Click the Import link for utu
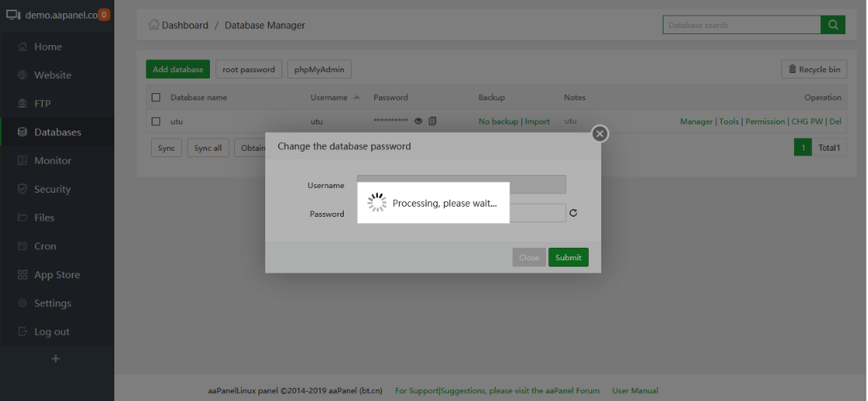Screen dimensions: 868x401 click(x=537, y=121)
